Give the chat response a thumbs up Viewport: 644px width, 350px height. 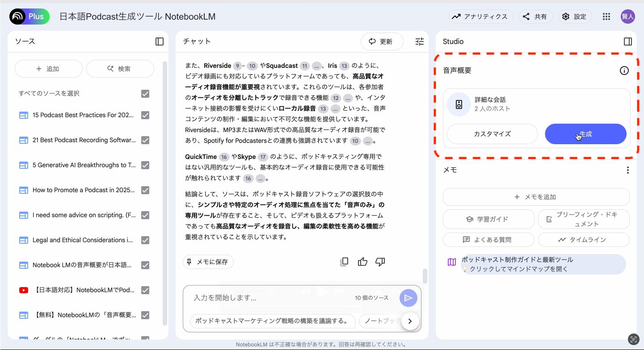(x=362, y=262)
